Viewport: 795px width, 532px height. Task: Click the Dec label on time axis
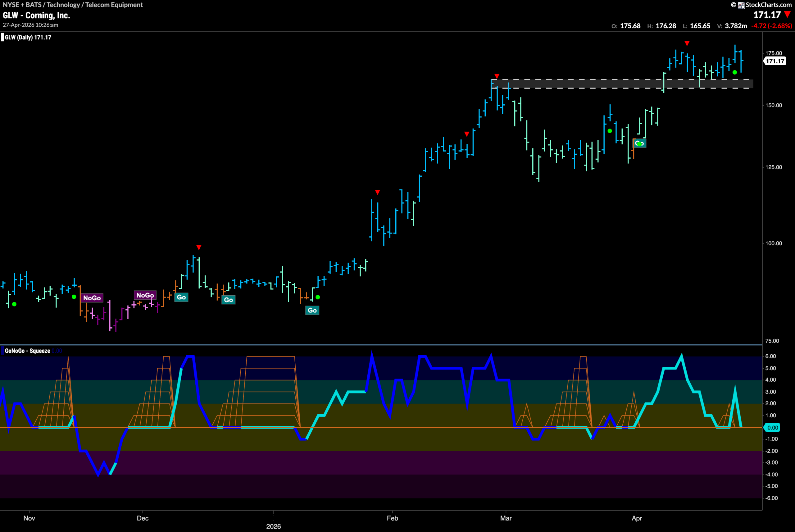click(x=143, y=518)
